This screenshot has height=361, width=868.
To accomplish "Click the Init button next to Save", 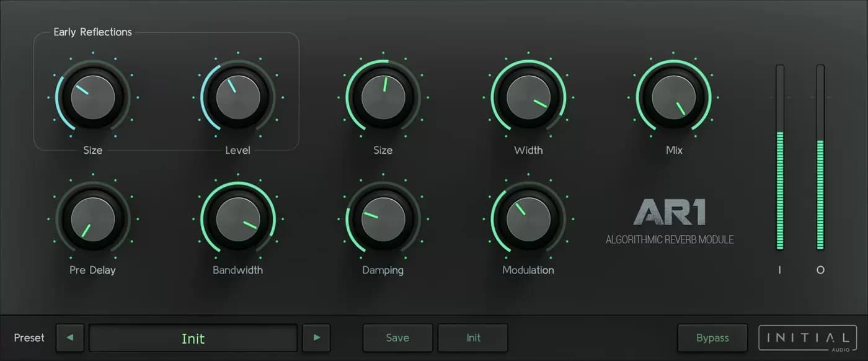I will point(473,338).
